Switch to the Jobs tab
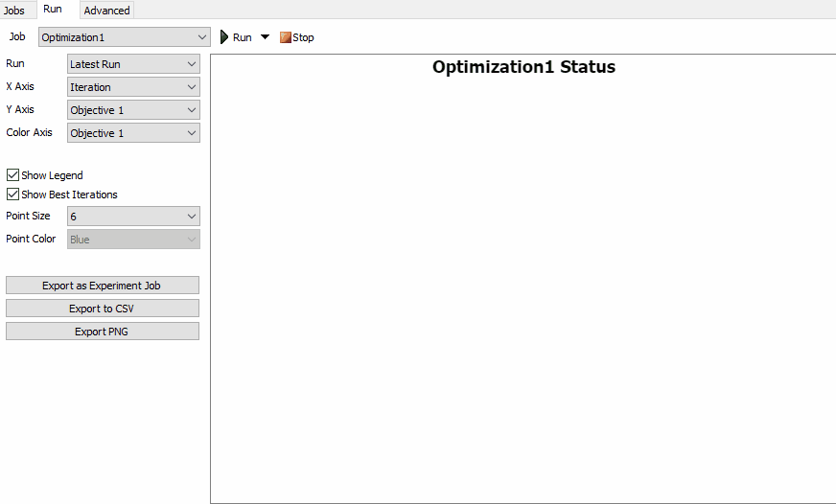This screenshot has height=504, width=836. click(x=14, y=11)
